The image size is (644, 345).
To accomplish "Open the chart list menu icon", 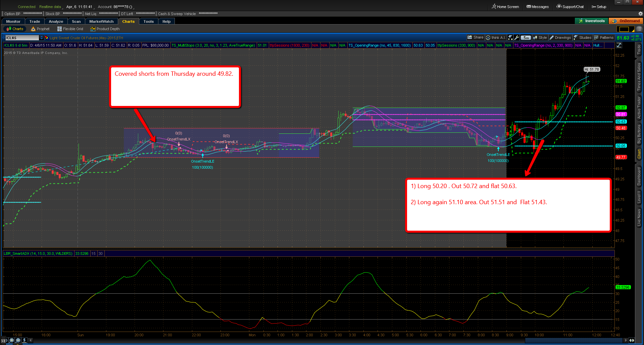I will click(639, 29).
